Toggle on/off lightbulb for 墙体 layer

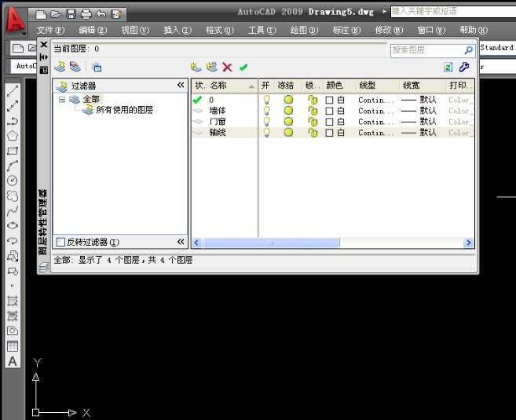coord(266,111)
